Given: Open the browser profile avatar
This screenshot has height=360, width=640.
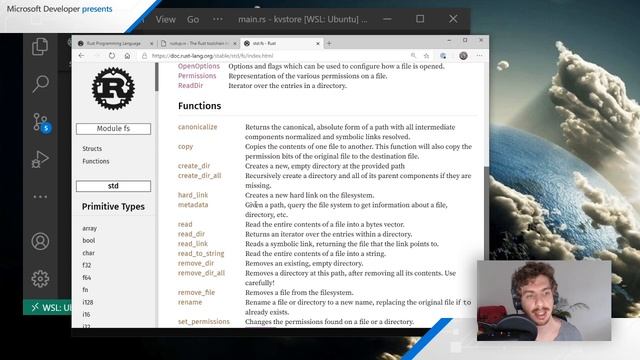Looking at the screenshot, I should tap(463, 56).
